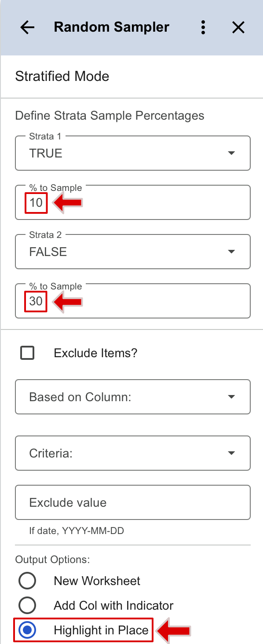
Task: Click the Exclude Items label text
Action: (95, 352)
